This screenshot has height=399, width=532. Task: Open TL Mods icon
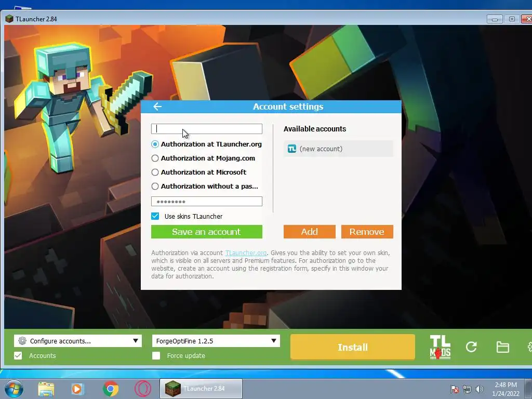pyautogui.click(x=440, y=347)
